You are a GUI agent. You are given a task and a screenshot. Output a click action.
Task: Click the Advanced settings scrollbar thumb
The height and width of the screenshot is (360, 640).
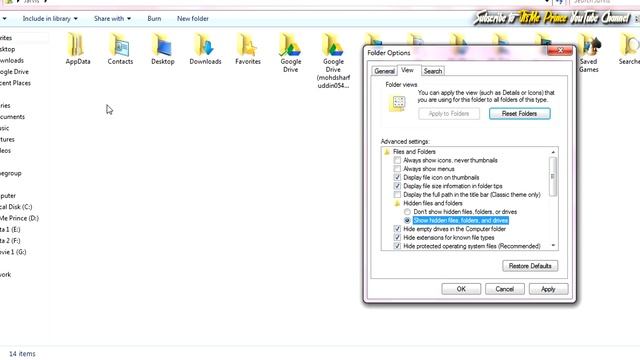[553, 177]
